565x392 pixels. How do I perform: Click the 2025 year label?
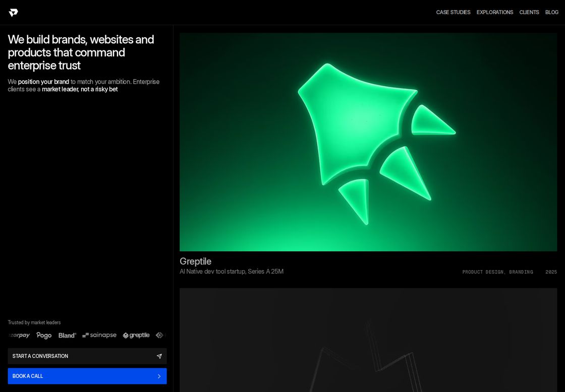[x=551, y=272]
